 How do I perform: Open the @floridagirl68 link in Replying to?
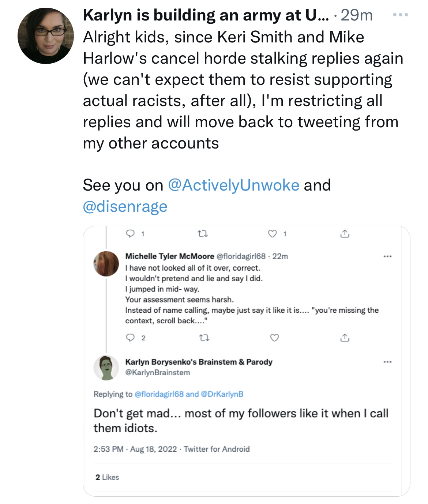[159, 394]
